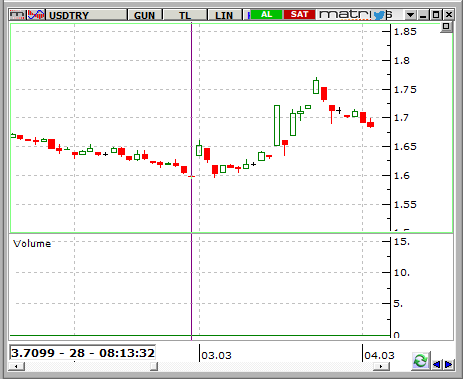Click the Volume panel label
This screenshot has width=463, height=379.
[32, 244]
